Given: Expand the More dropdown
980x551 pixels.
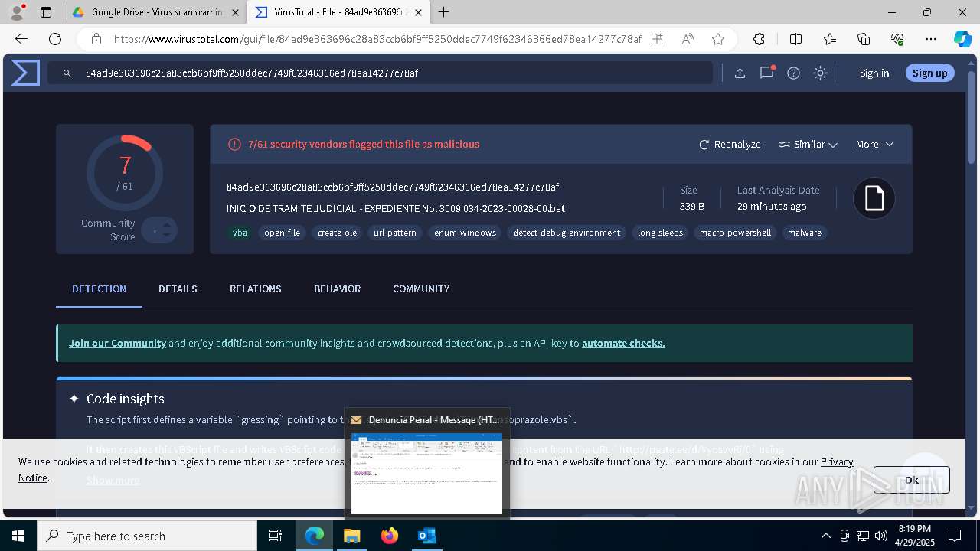Looking at the screenshot, I should point(874,144).
